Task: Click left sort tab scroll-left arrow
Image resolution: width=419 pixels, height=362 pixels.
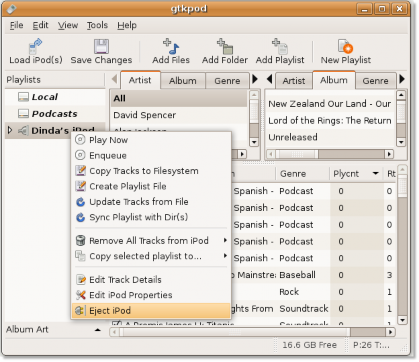Action: click(114, 79)
